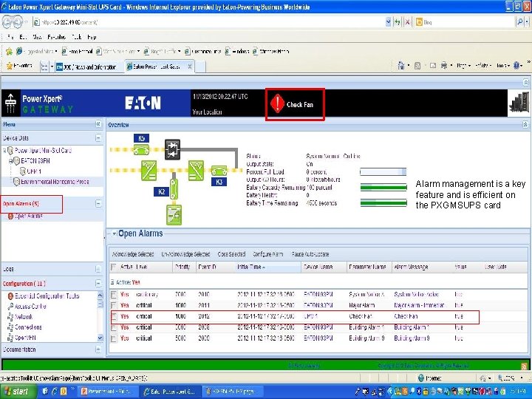
Task: Click the Printer icon in command bar
Action: click(x=444, y=66)
